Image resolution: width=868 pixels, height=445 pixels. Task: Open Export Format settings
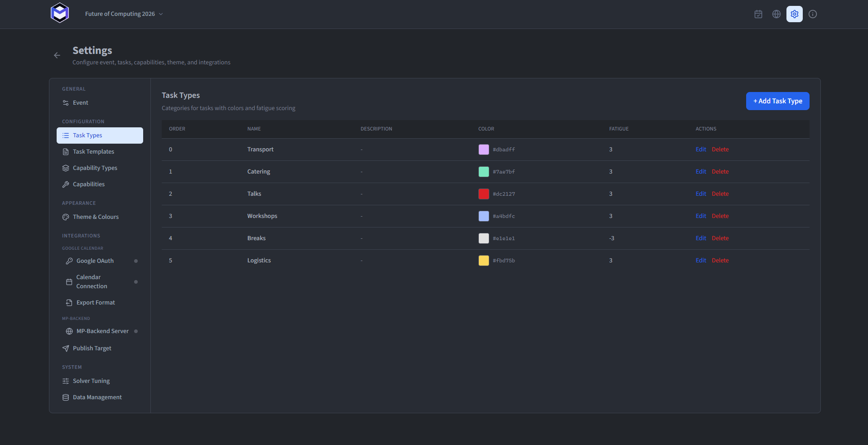pyautogui.click(x=101, y=303)
